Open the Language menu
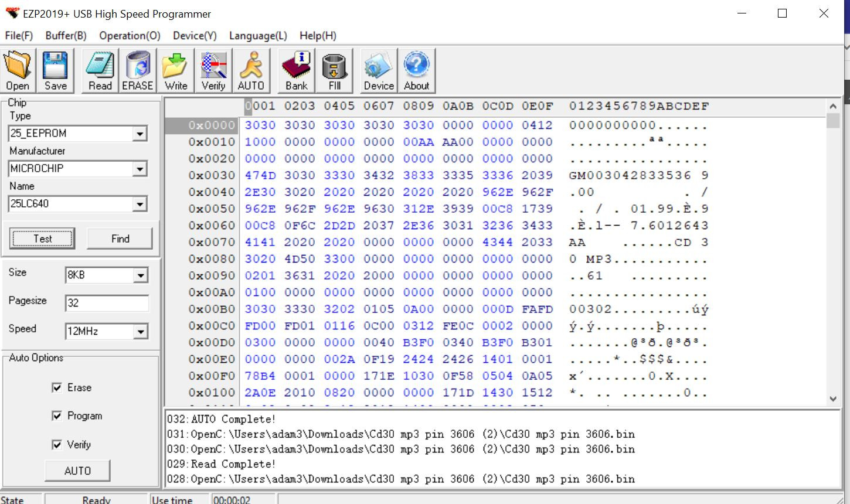The width and height of the screenshot is (850, 504). coord(257,35)
